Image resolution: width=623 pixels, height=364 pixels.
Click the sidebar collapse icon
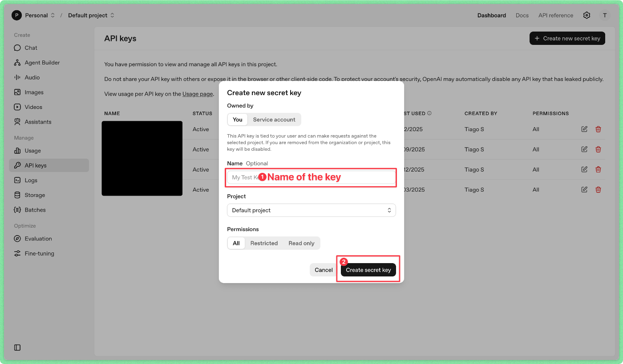click(17, 348)
